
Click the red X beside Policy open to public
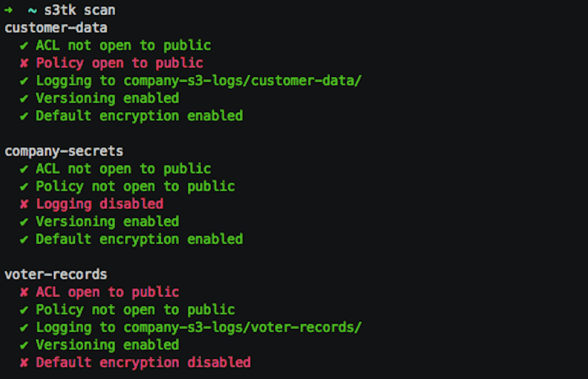click(24, 63)
